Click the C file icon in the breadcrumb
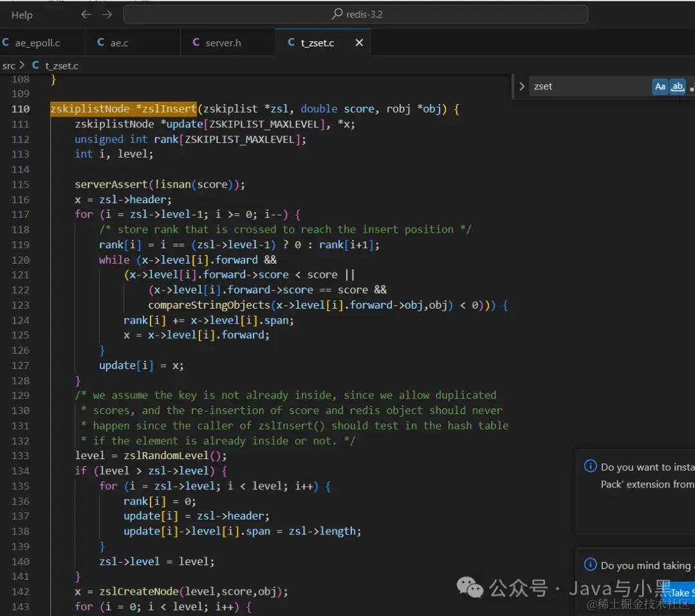 (x=35, y=66)
